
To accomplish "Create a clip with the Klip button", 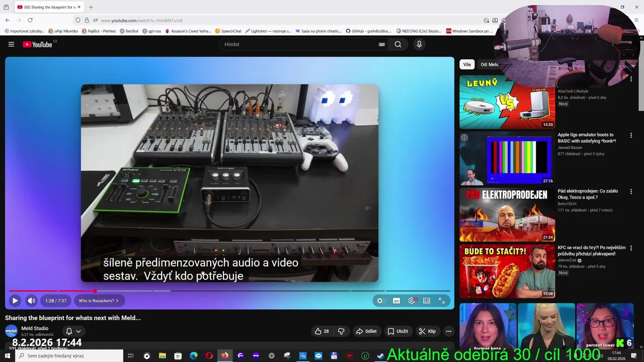I will (x=427, y=331).
